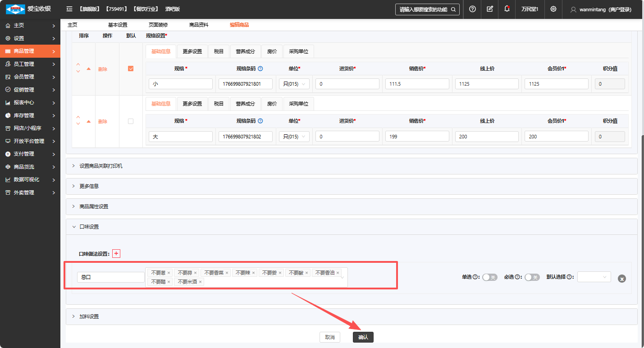Open 会员管理 in the sidebar
644x348 pixels.
[x=30, y=77]
